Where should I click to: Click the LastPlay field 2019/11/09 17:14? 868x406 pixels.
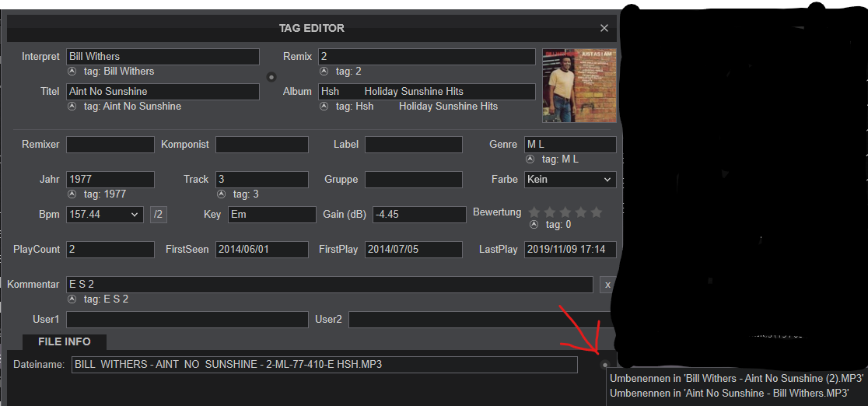point(570,249)
